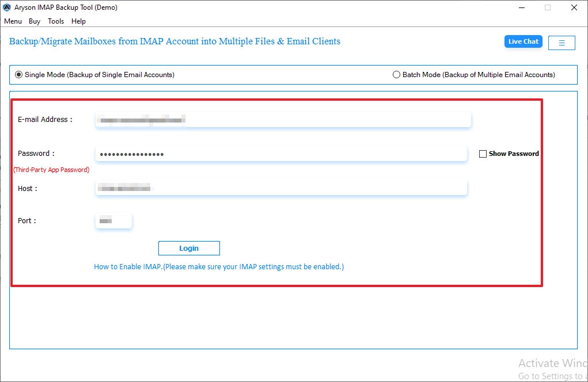Click the Login button
Image resolution: width=588 pixels, height=382 pixels.
tap(189, 249)
